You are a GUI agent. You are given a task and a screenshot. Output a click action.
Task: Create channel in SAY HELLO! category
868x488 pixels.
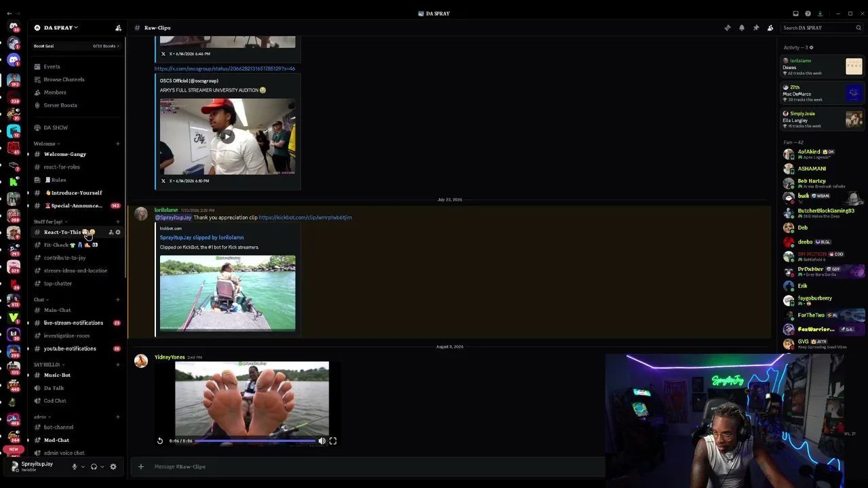(117, 365)
